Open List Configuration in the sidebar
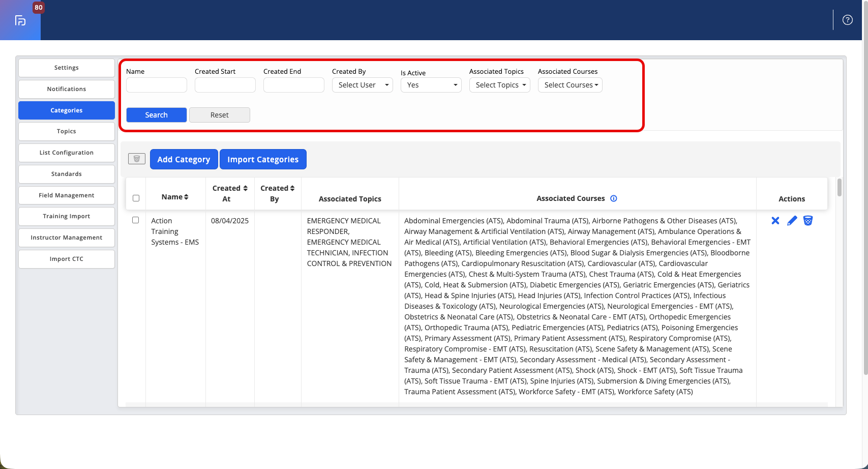This screenshot has width=868, height=469. 67,153
